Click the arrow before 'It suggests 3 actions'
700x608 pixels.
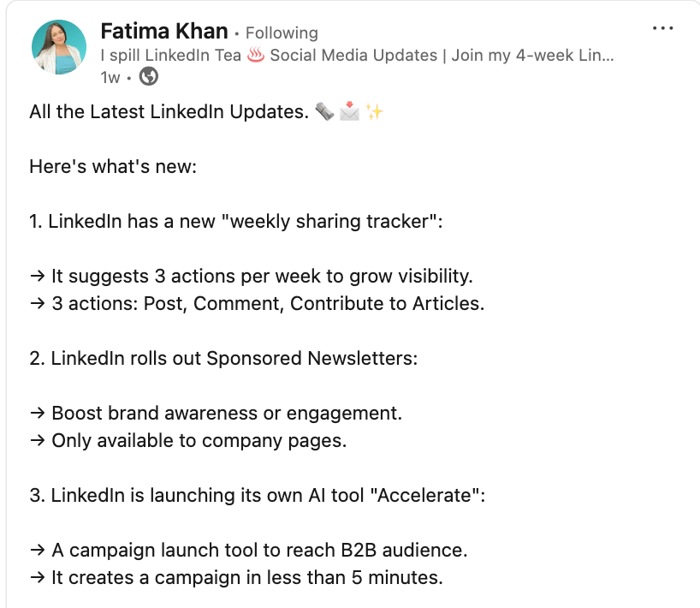38,276
